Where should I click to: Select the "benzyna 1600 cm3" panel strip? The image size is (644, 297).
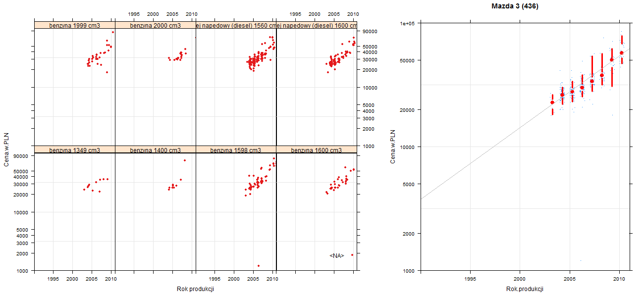click(x=317, y=150)
